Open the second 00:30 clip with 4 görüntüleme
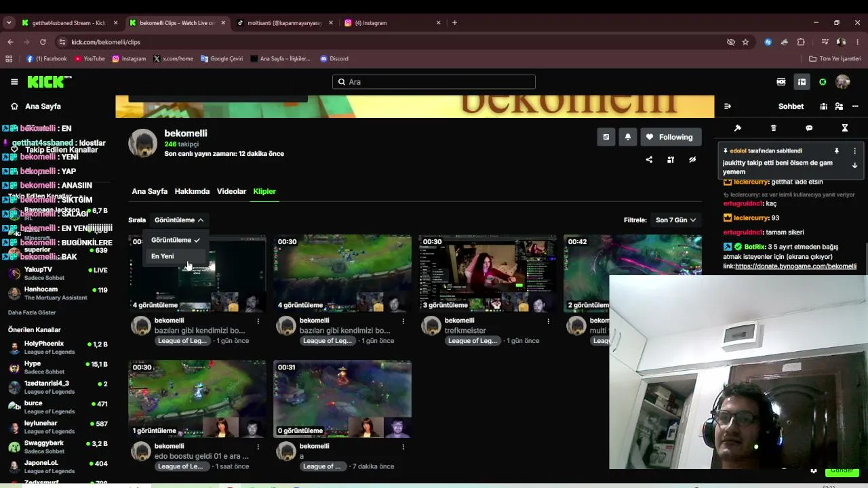 [342, 273]
